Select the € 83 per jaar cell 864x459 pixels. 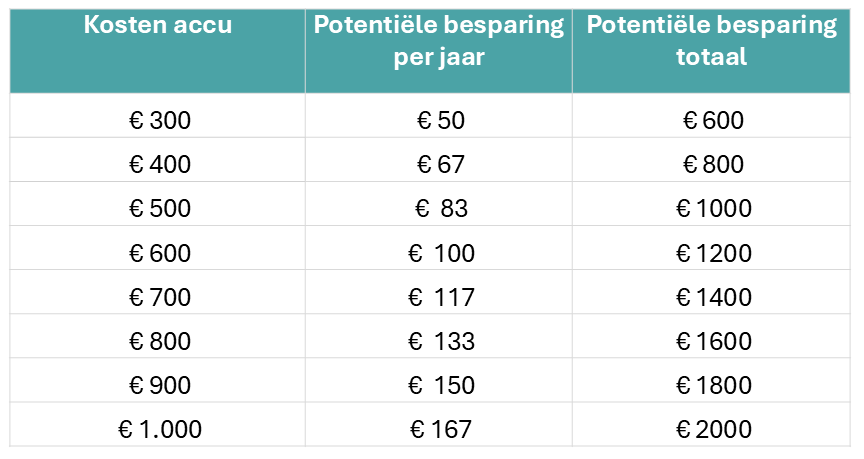tap(441, 209)
